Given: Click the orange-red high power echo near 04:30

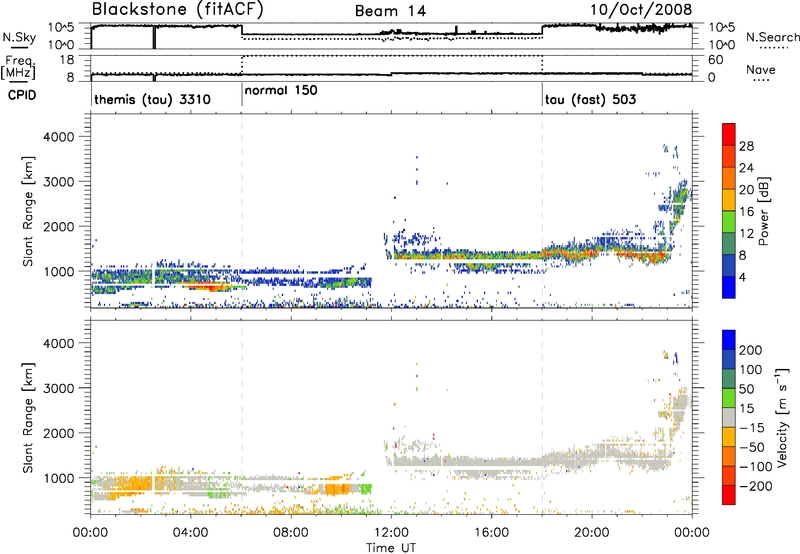Looking at the screenshot, I should point(212,287).
